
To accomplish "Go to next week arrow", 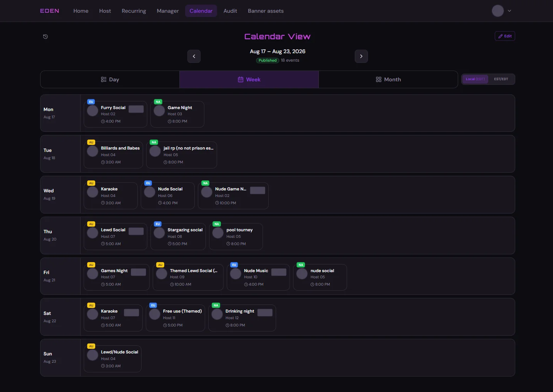I will click(x=361, y=56).
